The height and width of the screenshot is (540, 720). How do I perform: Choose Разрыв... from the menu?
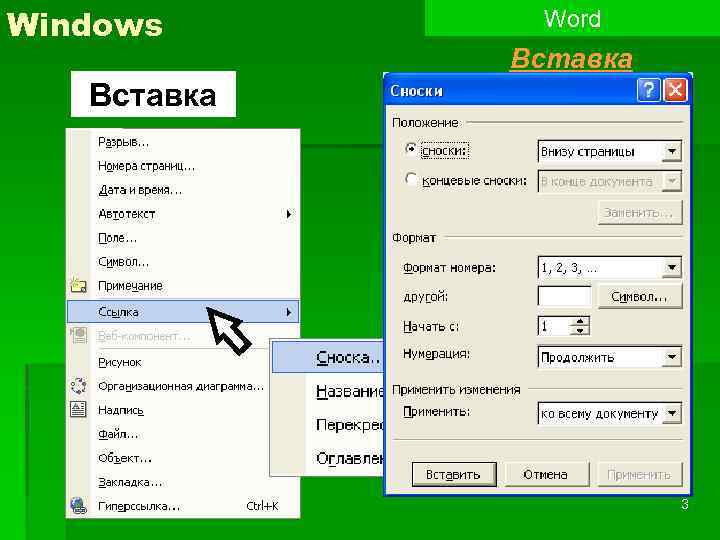[183, 142]
